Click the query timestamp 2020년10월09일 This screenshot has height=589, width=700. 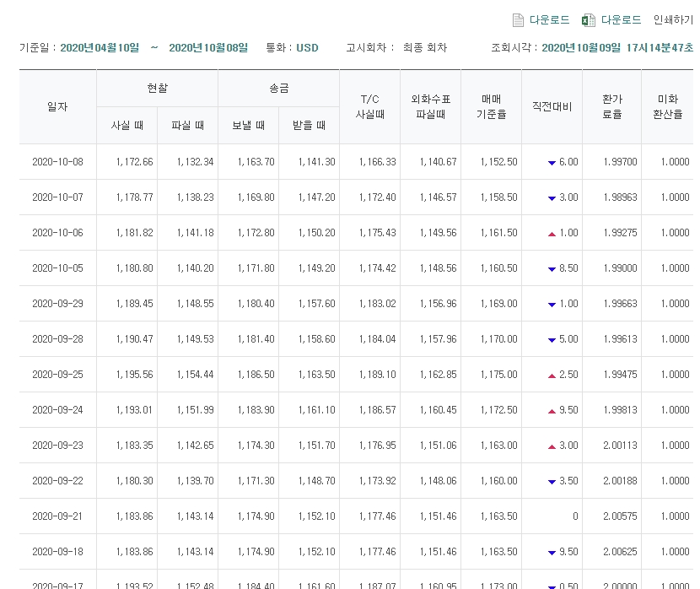pyautogui.click(x=581, y=48)
